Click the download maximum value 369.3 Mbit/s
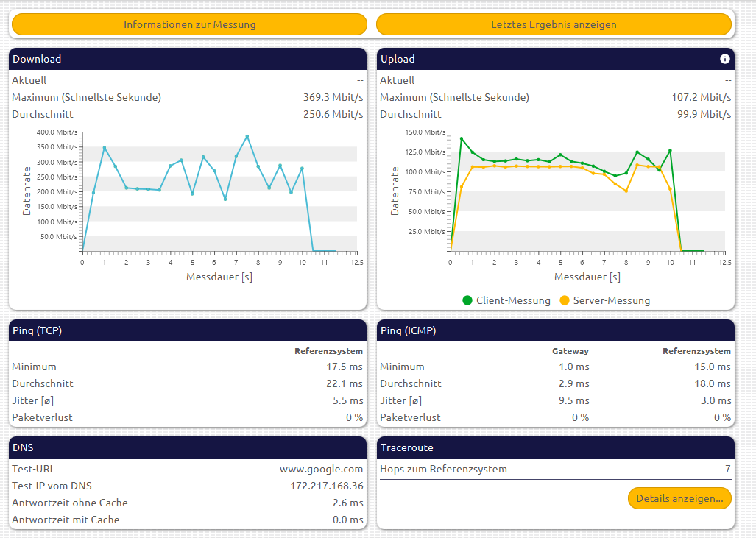Screen dimensions: 756x538 pos(333,97)
